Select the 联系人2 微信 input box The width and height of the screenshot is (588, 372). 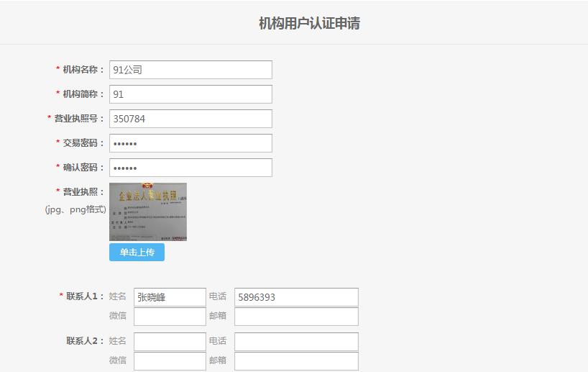pyautogui.click(x=170, y=360)
